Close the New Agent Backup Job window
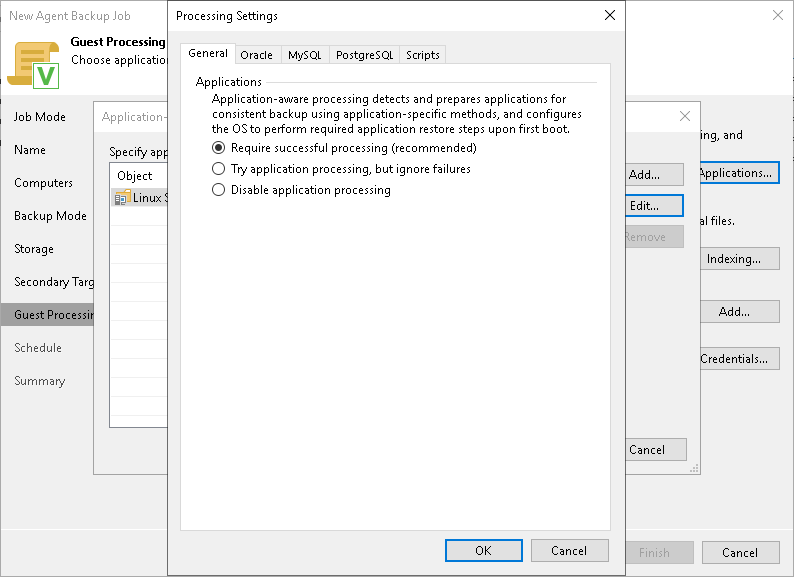This screenshot has height=577, width=794. (778, 15)
